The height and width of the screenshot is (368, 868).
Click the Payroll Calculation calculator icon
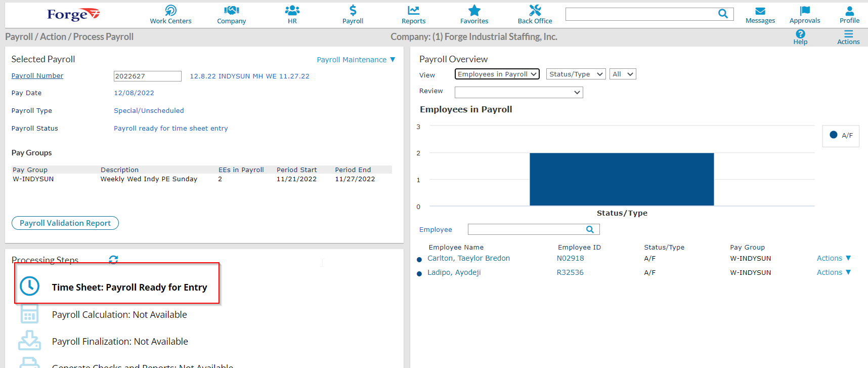click(29, 314)
